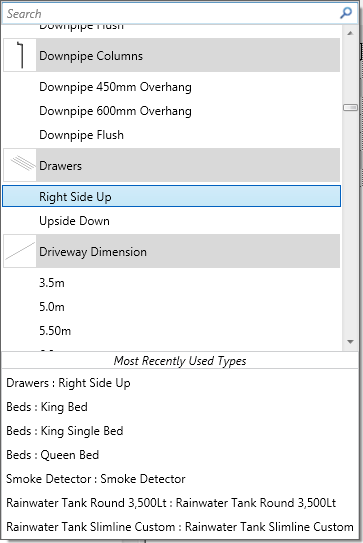363x543 pixels.
Task: Pick recent type Beds : King Single Bed
Action: point(180,430)
